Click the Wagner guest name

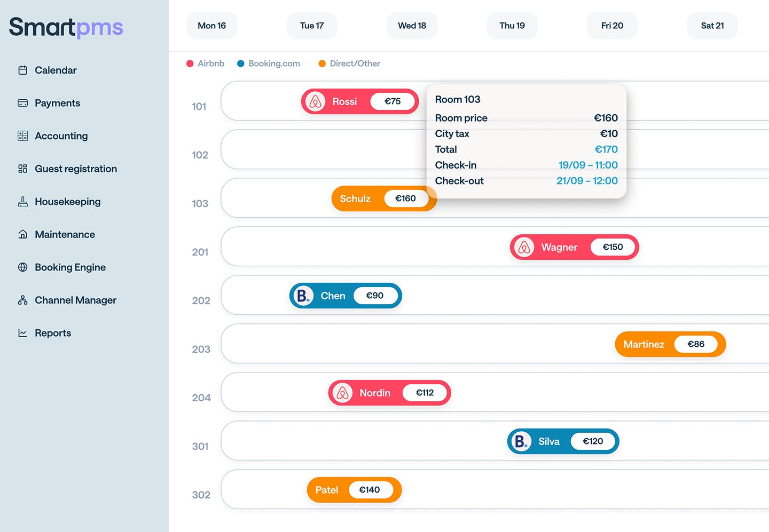[559, 247]
